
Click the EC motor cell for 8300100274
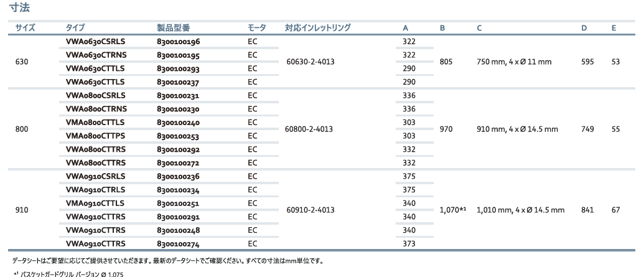pyautogui.click(x=252, y=244)
